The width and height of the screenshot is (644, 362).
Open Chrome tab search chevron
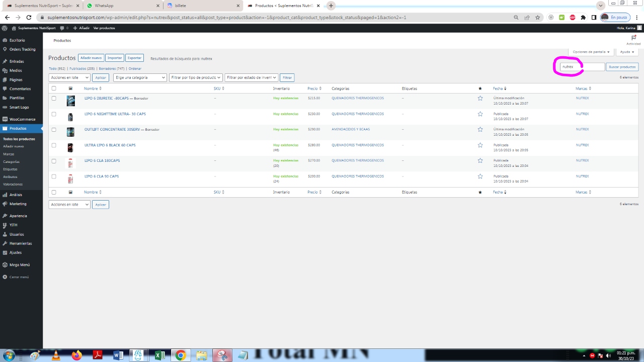[600, 6]
